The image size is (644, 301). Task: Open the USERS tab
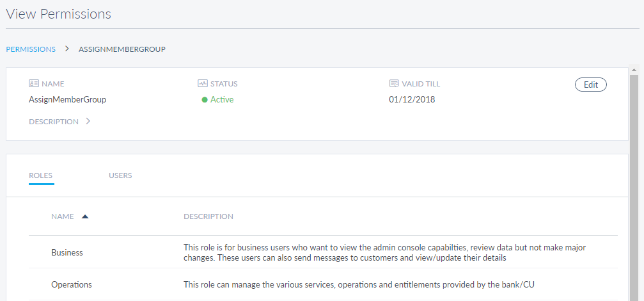(120, 175)
